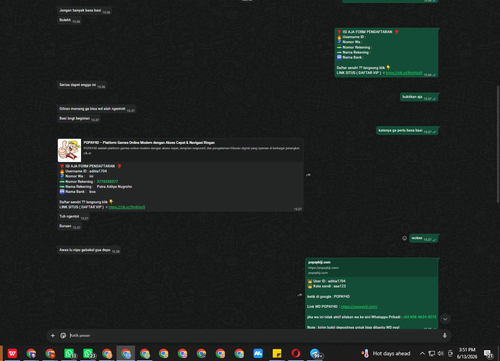
Task: Select the 'wokee' sent message
Action: coord(424,238)
